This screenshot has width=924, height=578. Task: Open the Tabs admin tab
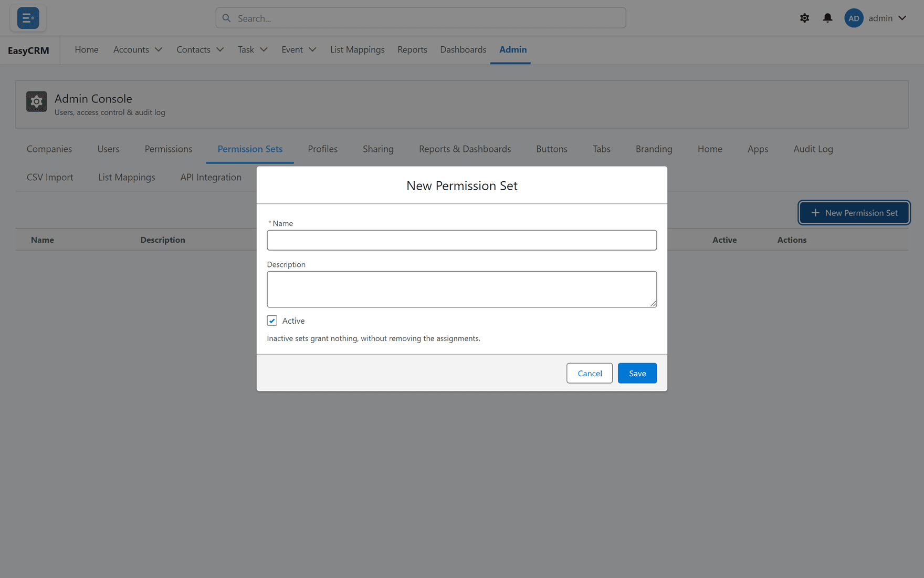click(602, 149)
